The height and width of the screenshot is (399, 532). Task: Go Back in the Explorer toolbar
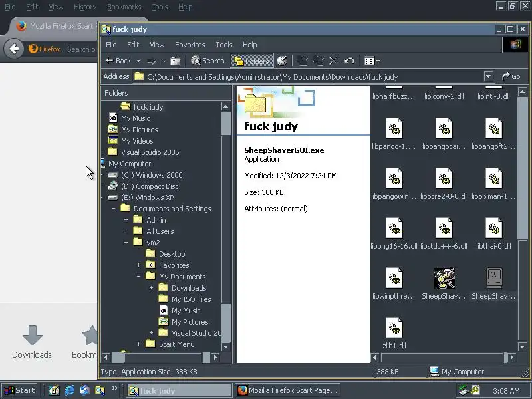point(118,61)
